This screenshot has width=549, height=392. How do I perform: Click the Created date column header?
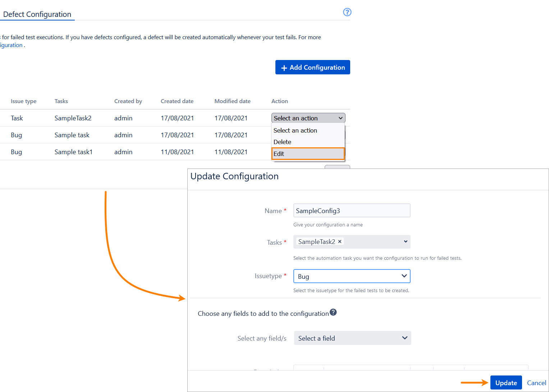click(177, 101)
